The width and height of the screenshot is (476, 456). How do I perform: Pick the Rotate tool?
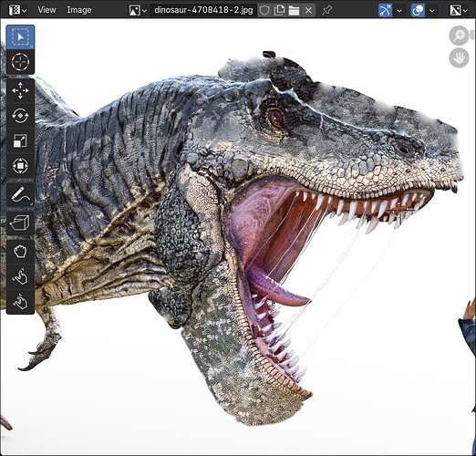(x=20, y=116)
